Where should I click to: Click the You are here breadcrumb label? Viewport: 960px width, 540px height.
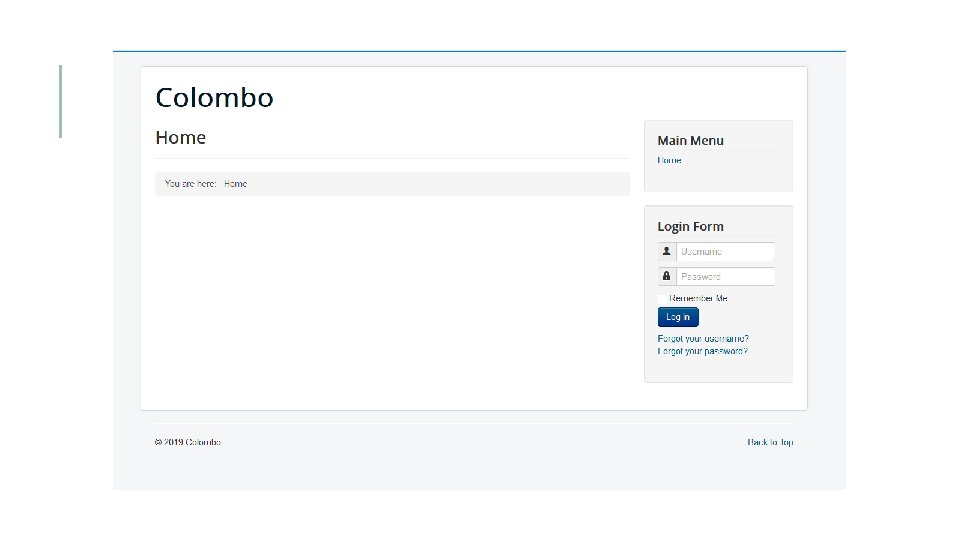(190, 184)
